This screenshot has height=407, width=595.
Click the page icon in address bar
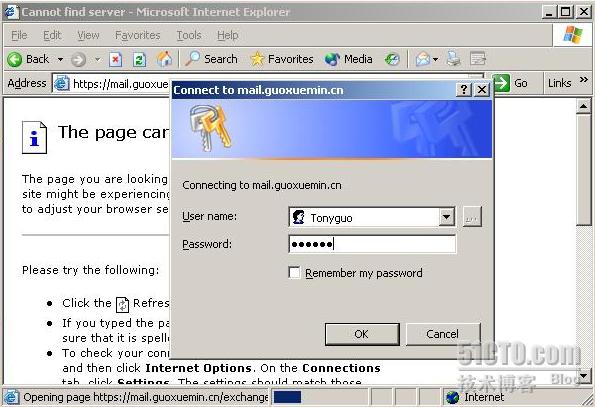(61, 83)
